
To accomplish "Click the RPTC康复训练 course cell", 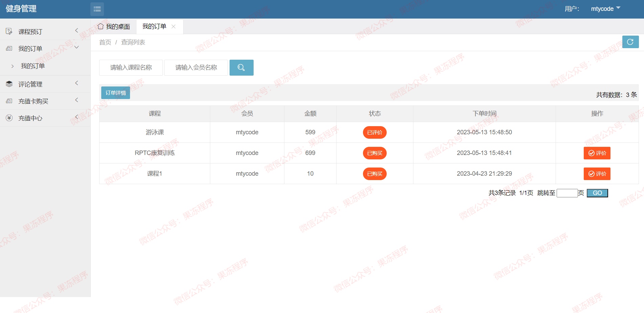I will pyautogui.click(x=155, y=153).
